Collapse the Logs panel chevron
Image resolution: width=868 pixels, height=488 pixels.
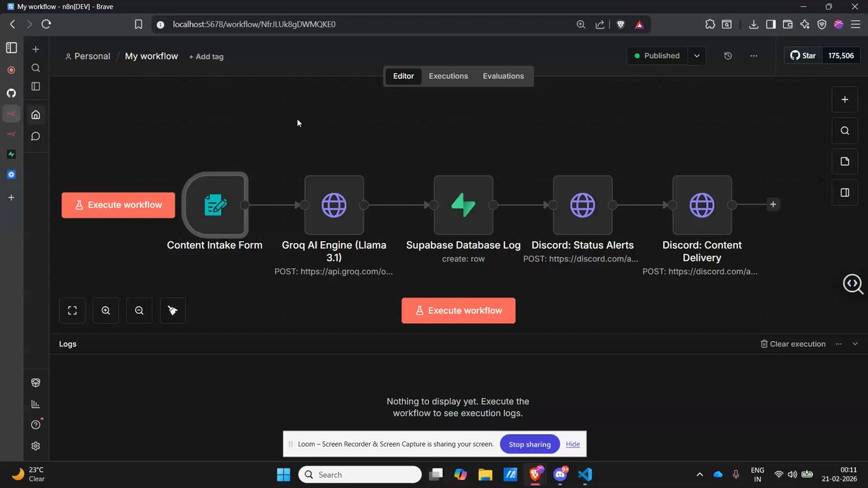tap(855, 344)
